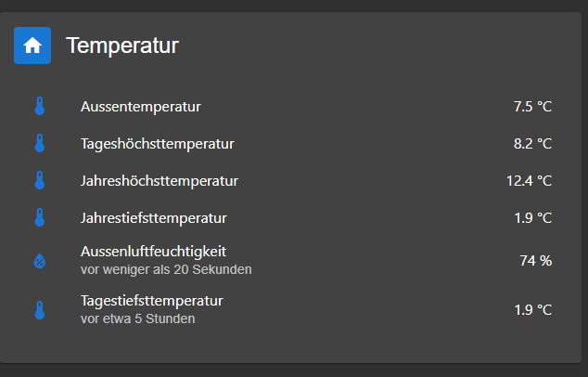Select the Jahrestiefsttemperatur entry
The image size is (588, 377).
coord(153,218)
